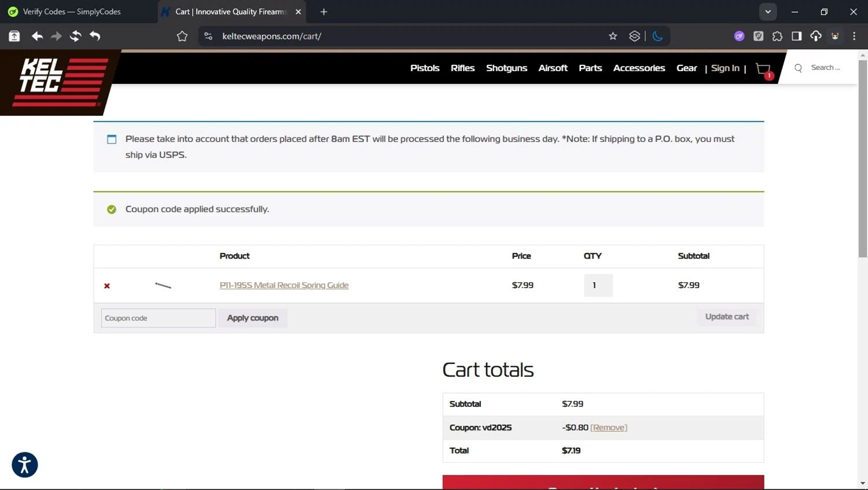Open the Parts menu
This screenshot has width=868, height=490.
point(590,68)
